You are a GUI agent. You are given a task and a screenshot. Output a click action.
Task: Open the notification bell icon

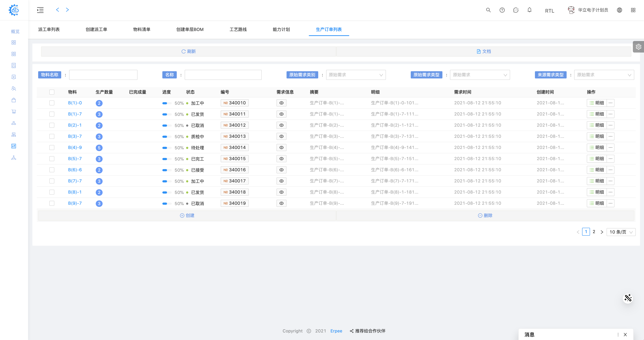529,10
